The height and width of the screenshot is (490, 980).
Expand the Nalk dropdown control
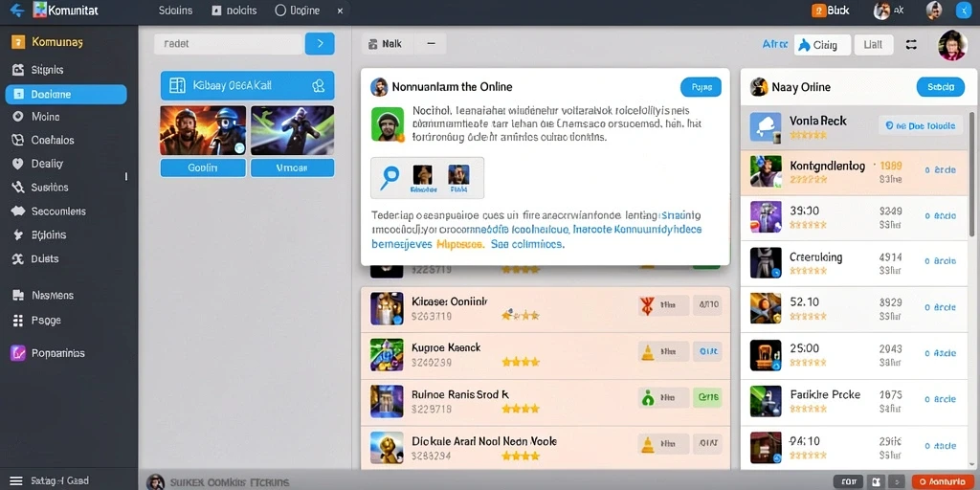tap(403, 44)
